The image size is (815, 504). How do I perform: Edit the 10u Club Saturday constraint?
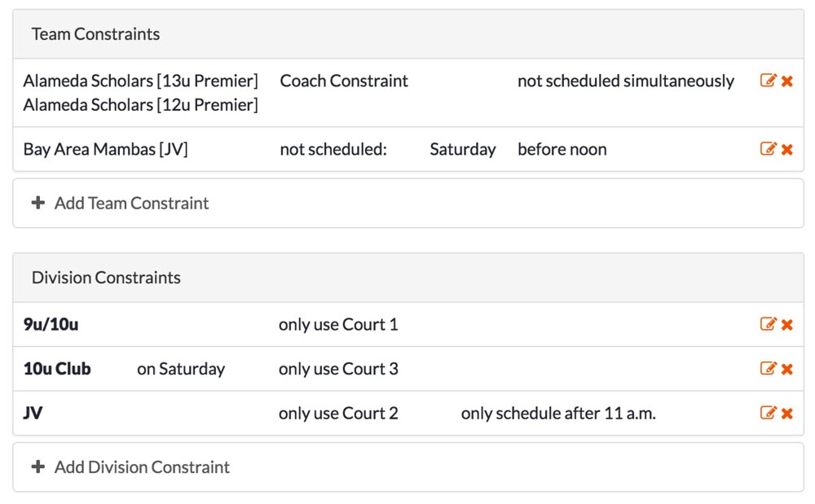pos(767,369)
